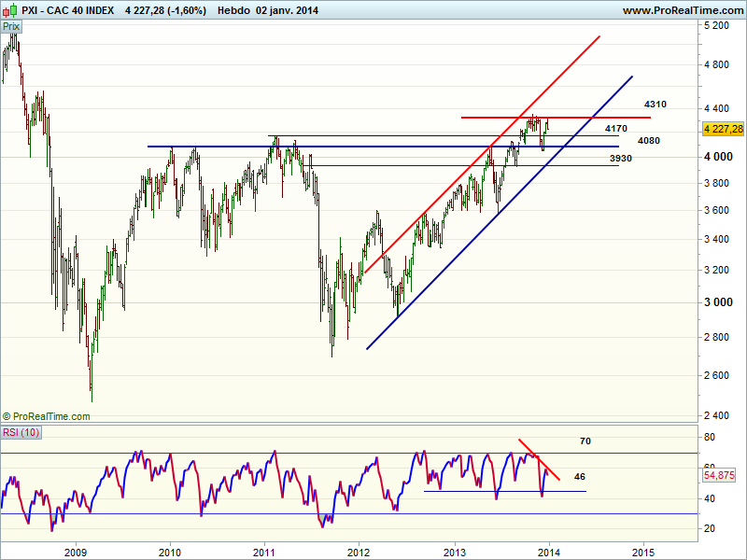
Task: Select the 4170 level label
Action: 615,128
